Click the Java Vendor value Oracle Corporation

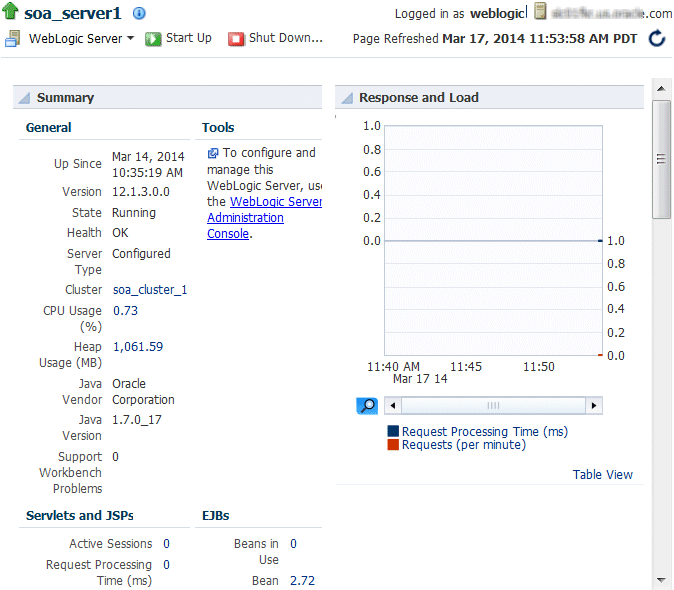point(143,391)
